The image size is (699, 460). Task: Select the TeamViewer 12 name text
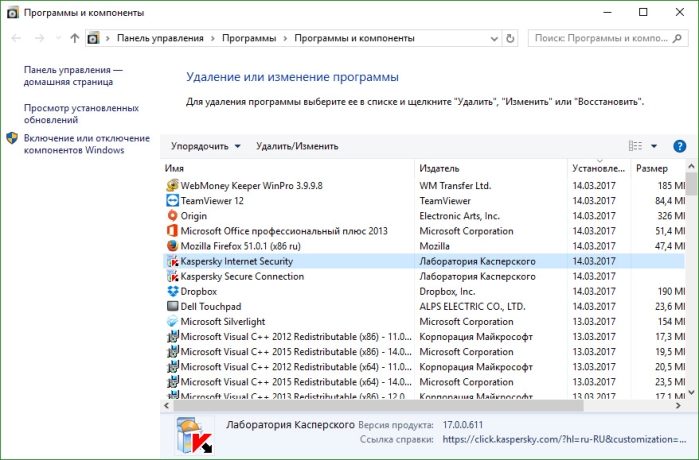tap(212, 201)
